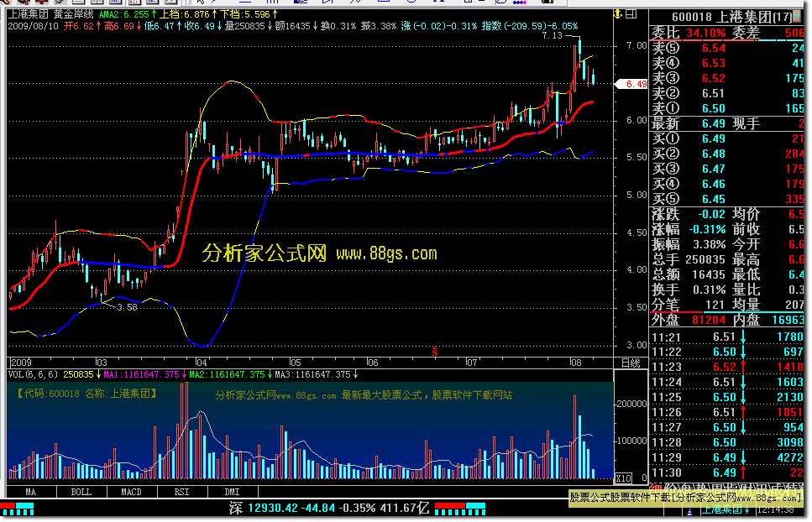The width and height of the screenshot is (812, 522).
Task: Click the 12:14:38 clock in the status bar
Action: (x=777, y=510)
